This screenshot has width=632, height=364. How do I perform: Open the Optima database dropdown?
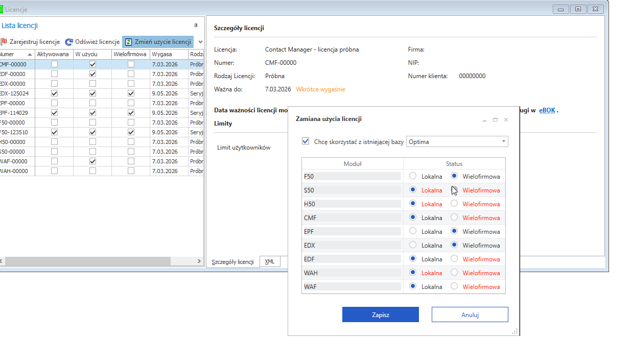click(x=504, y=141)
